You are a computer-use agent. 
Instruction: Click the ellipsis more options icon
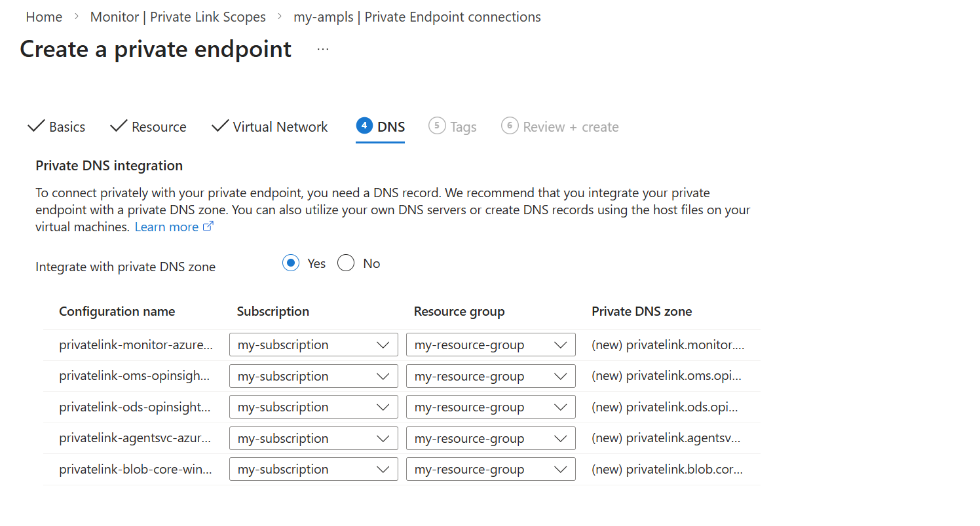pos(323,49)
